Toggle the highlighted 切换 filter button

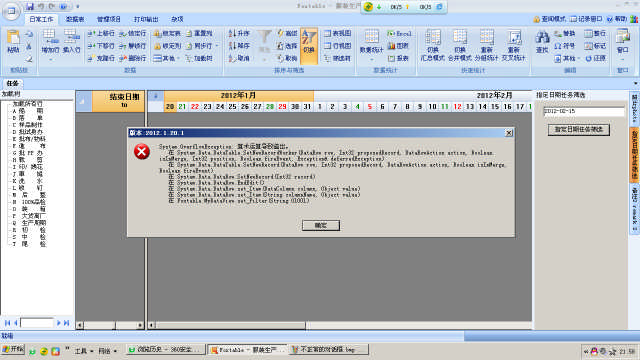pyautogui.click(x=309, y=46)
